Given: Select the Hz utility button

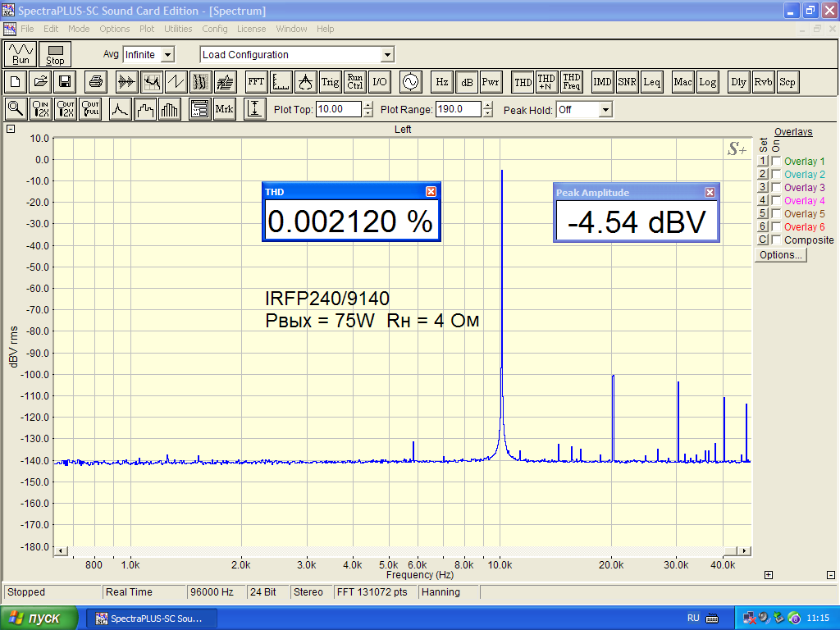Looking at the screenshot, I should click(x=441, y=81).
